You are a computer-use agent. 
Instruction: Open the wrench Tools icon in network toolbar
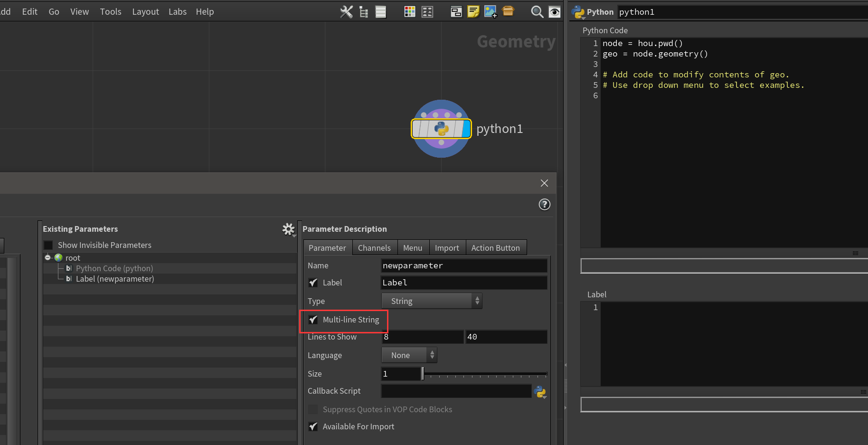347,12
